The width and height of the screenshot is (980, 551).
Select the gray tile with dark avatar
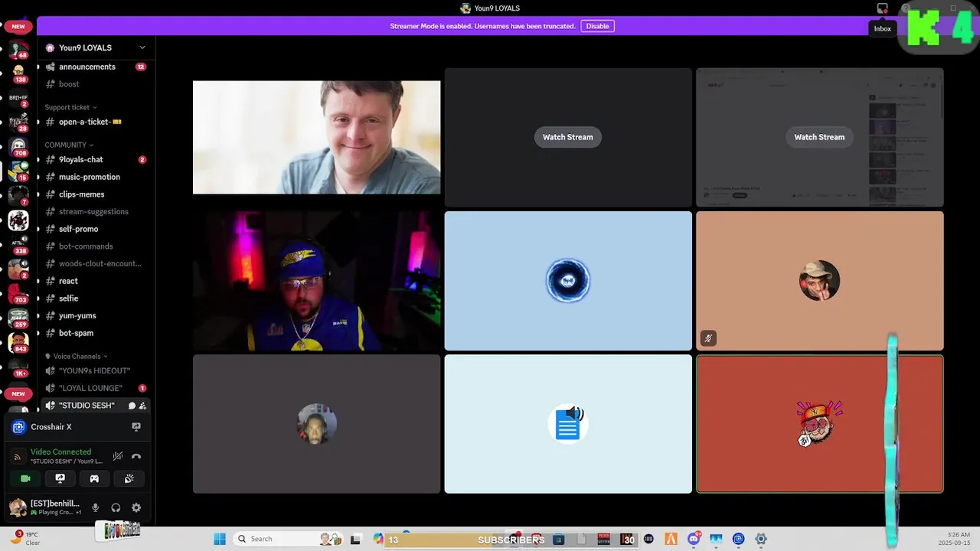[316, 424]
